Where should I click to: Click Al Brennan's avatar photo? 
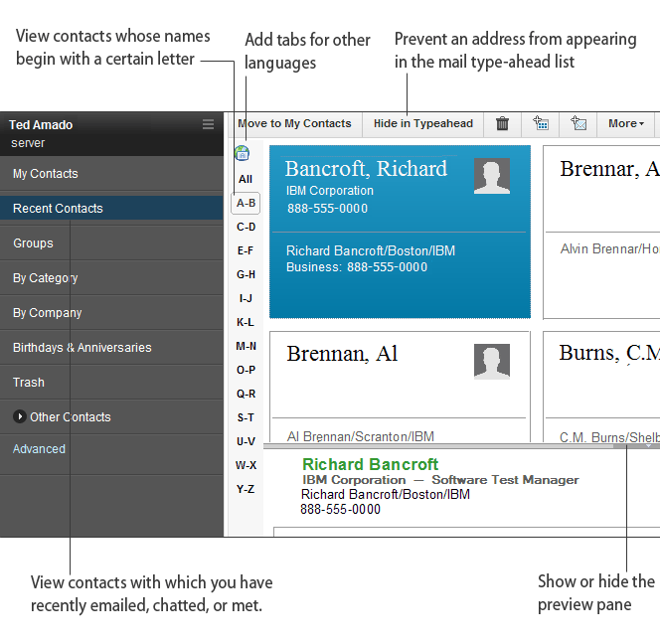[x=492, y=362]
